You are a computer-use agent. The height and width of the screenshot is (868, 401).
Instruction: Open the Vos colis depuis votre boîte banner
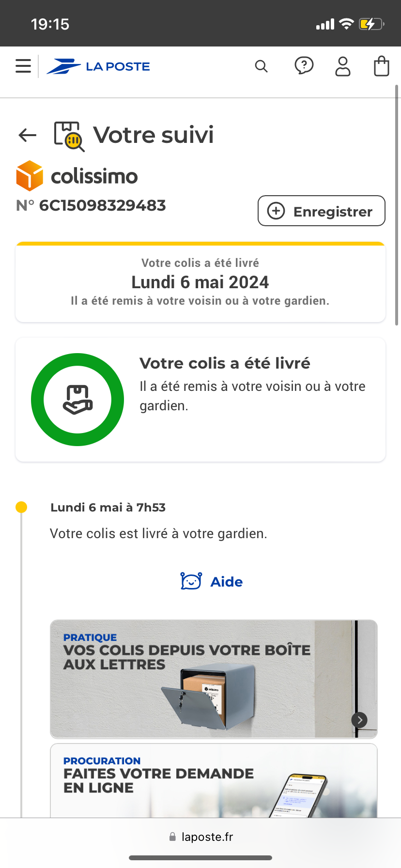(x=214, y=679)
